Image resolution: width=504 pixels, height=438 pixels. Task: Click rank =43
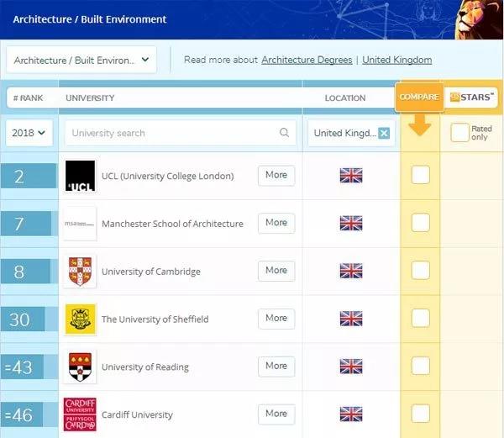click(x=18, y=367)
